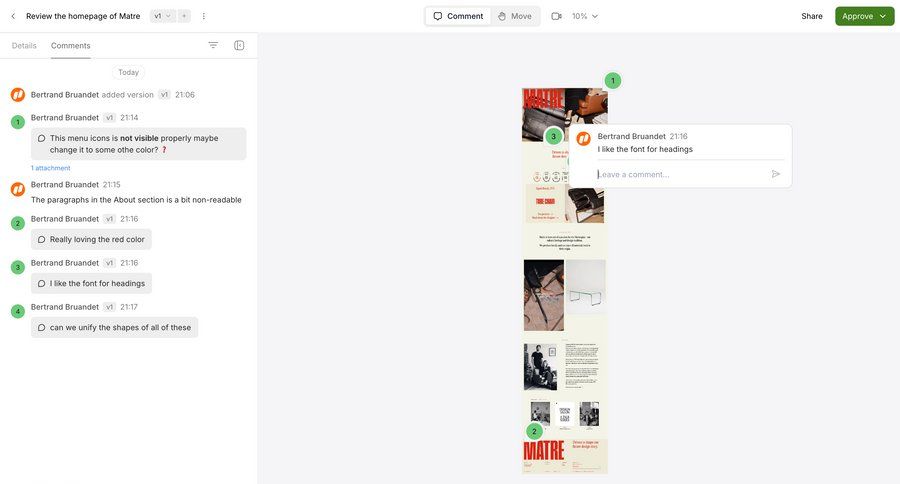Click the filter comments icon
This screenshot has width=900, height=484.
[213, 45]
